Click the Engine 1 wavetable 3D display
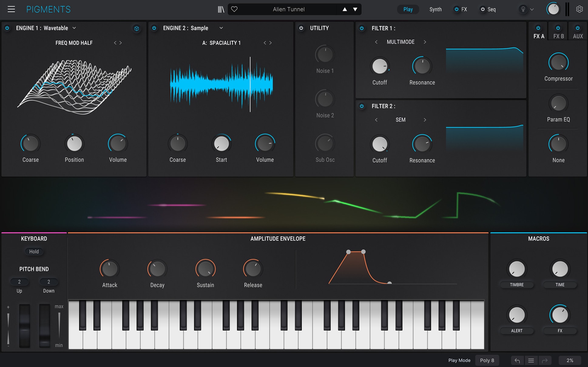 74,87
